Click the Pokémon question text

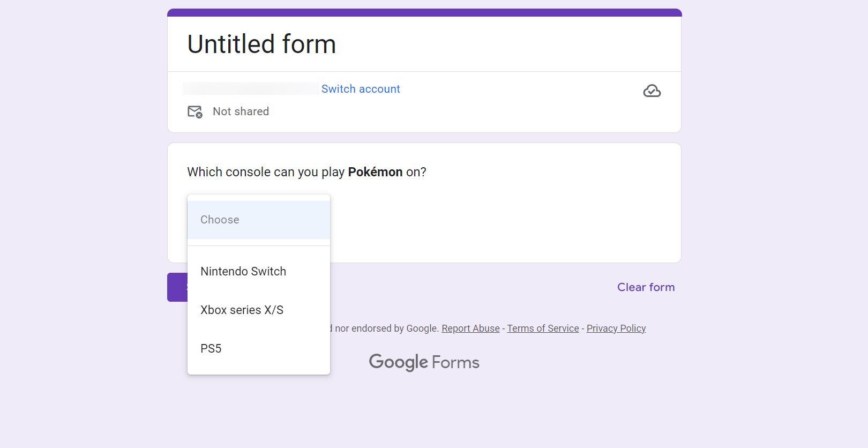306,172
